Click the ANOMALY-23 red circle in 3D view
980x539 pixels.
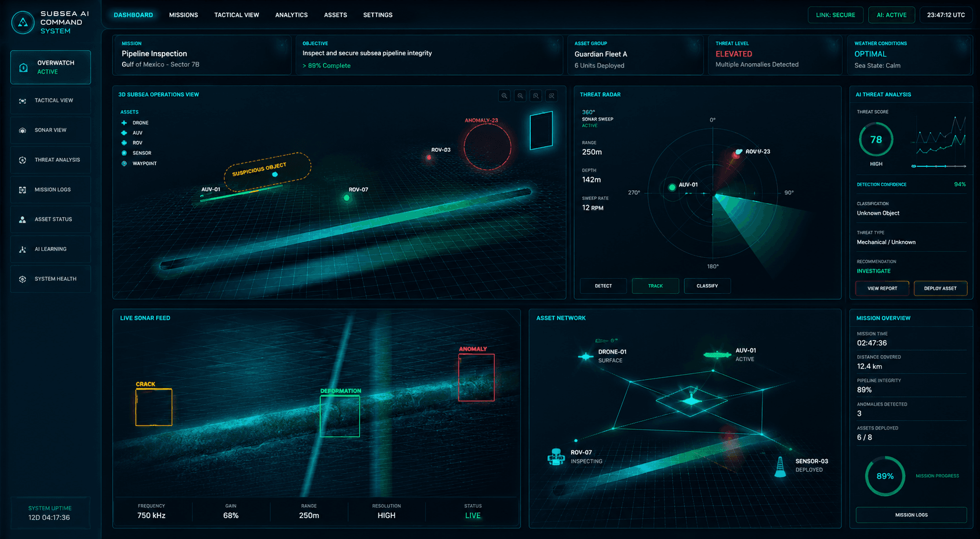[487, 146]
